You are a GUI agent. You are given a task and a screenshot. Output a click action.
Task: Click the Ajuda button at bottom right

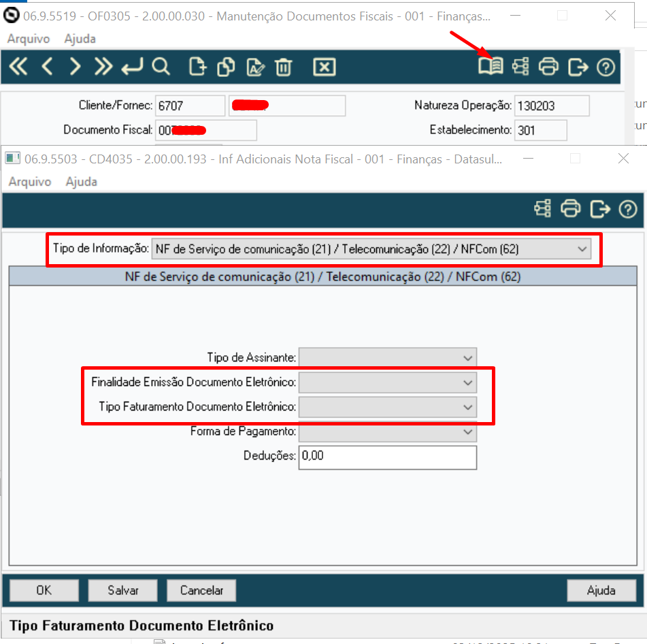coord(601,590)
